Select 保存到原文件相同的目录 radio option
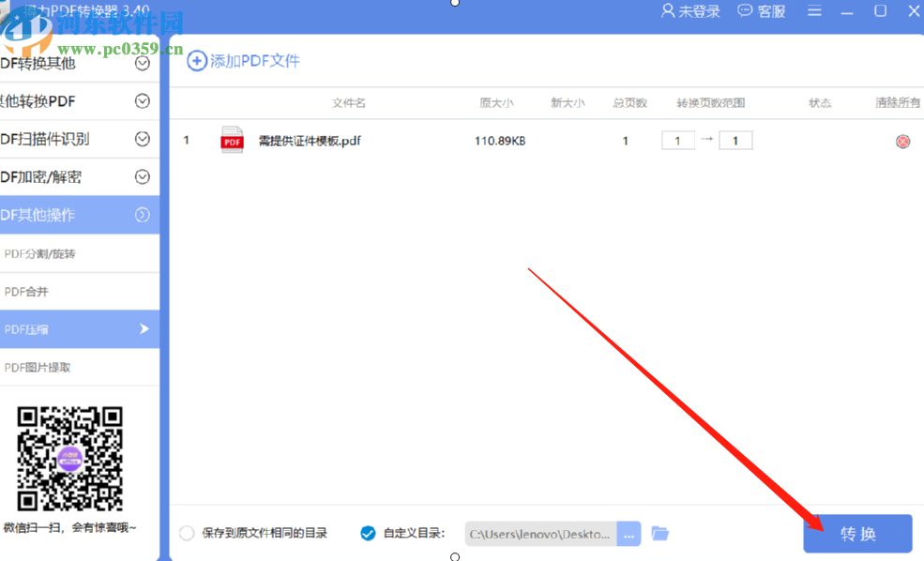 pyautogui.click(x=187, y=533)
